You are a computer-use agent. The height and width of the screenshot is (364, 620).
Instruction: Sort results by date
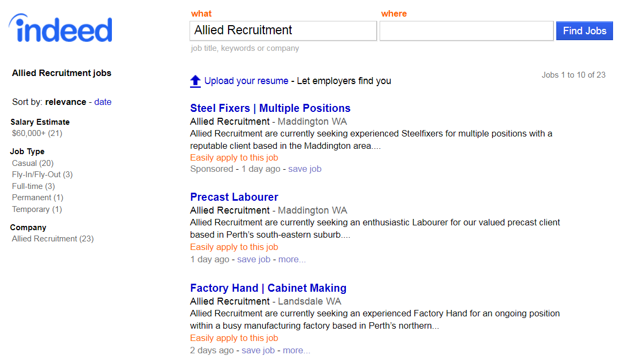pyautogui.click(x=103, y=102)
